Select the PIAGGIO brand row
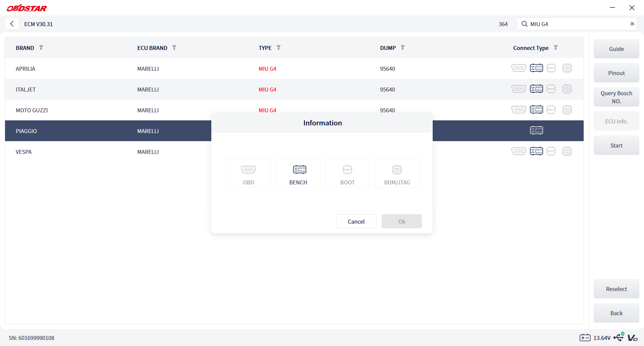 (294, 131)
